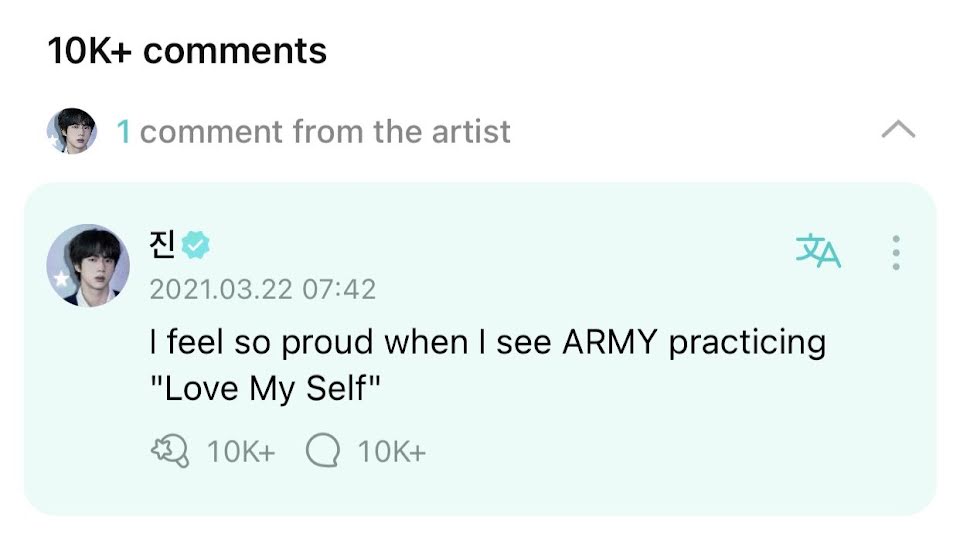Click the "10K+ comments" heading
Image resolution: width=960 pixels, height=540 pixels.
[187, 51]
